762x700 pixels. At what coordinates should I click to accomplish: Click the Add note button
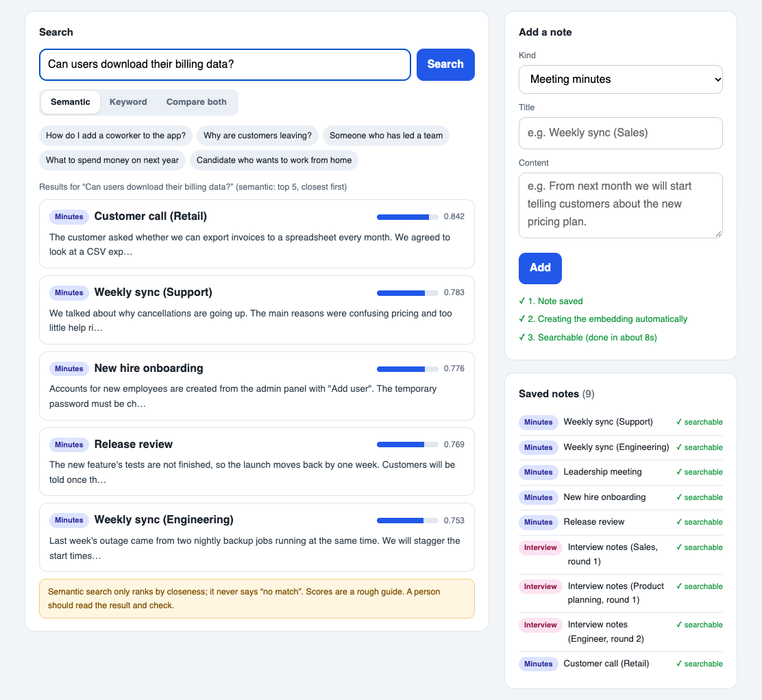540,268
